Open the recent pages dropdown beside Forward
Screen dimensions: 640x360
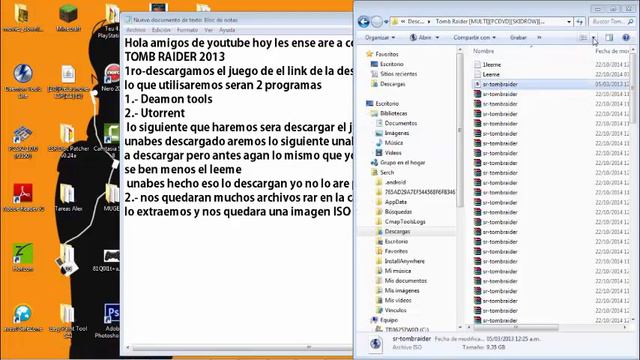click(386, 22)
